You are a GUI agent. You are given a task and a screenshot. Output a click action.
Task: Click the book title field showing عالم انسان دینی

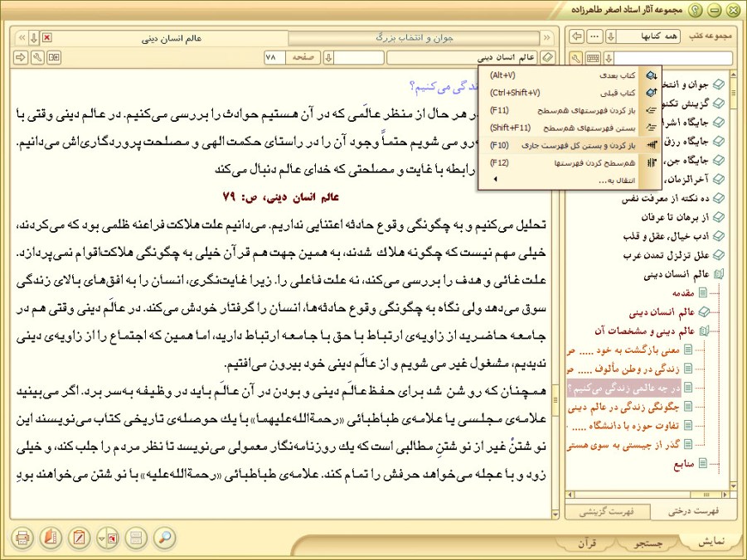(462, 58)
